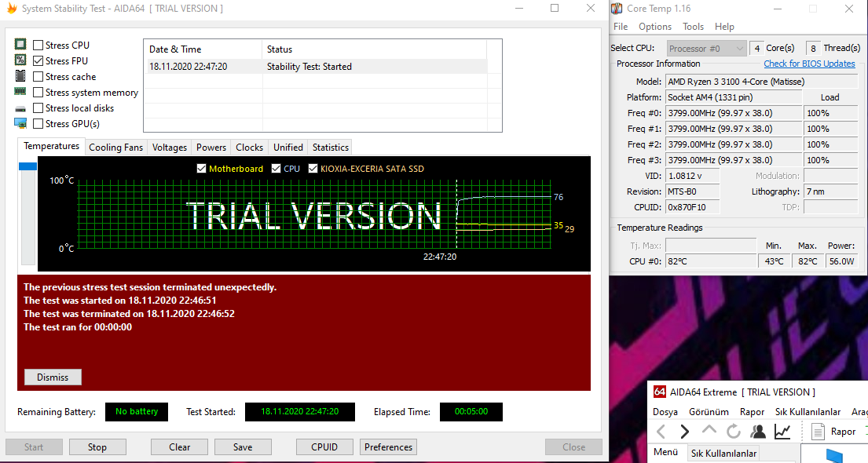Click the Date & Time column header

pos(203,49)
